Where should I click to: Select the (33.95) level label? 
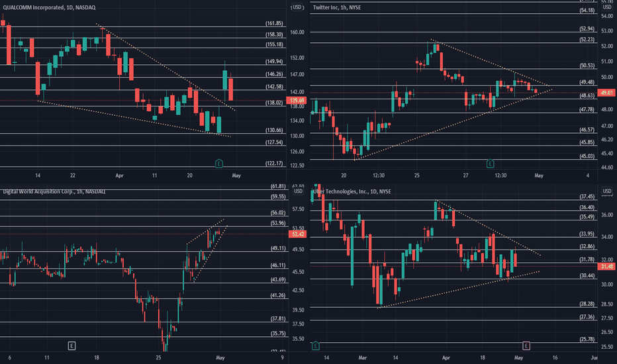[587, 234]
